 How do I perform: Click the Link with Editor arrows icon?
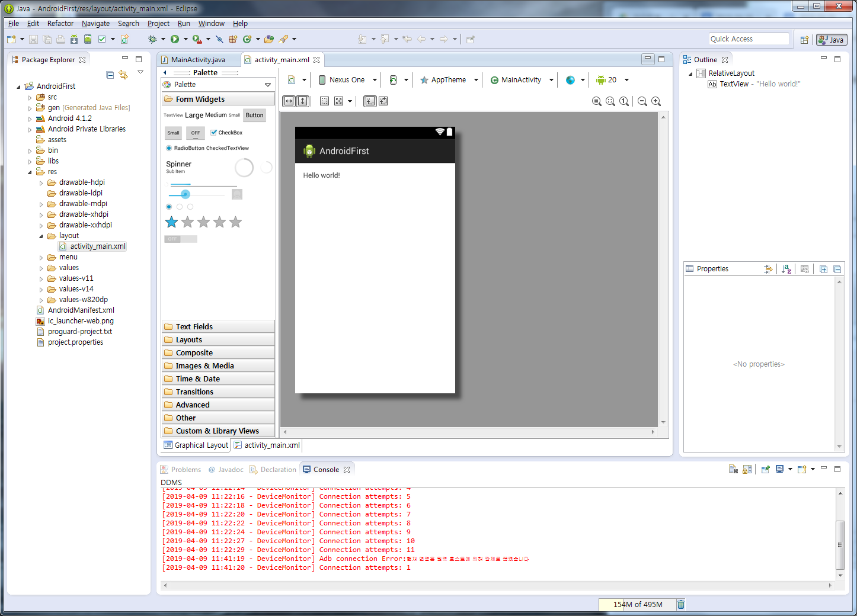(x=123, y=75)
